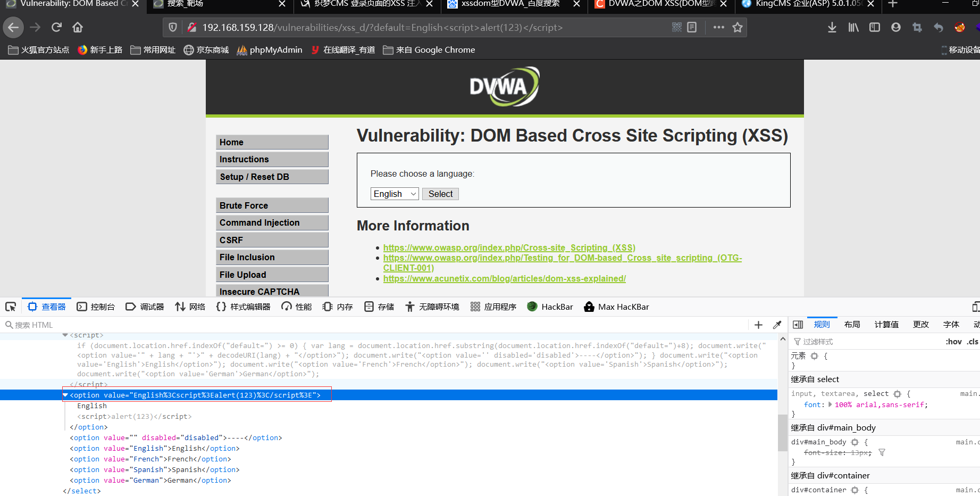980x496 pixels.
Task: Open the page actions three-dot menu
Action: (719, 27)
